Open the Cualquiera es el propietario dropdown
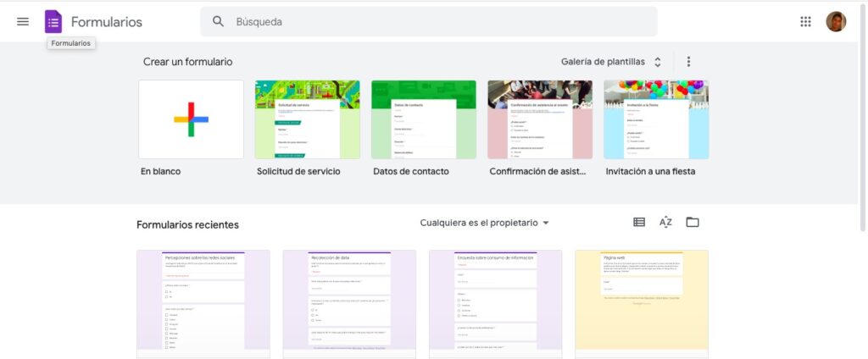The height and width of the screenshot is (359, 868). pos(485,223)
